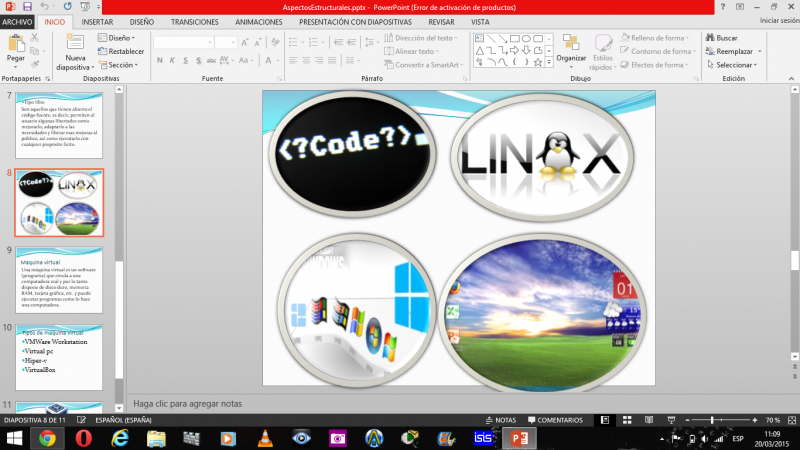This screenshot has width=800, height=450.
Task: Click the Redo/repeat icon in the quick access toolbar
Action: pyautogui.click(x=67, y=7)
